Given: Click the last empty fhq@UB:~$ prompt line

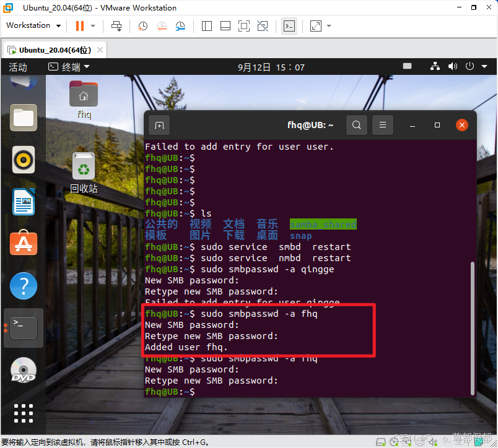Looking at the screenshot, I should [x=170, y=392].
